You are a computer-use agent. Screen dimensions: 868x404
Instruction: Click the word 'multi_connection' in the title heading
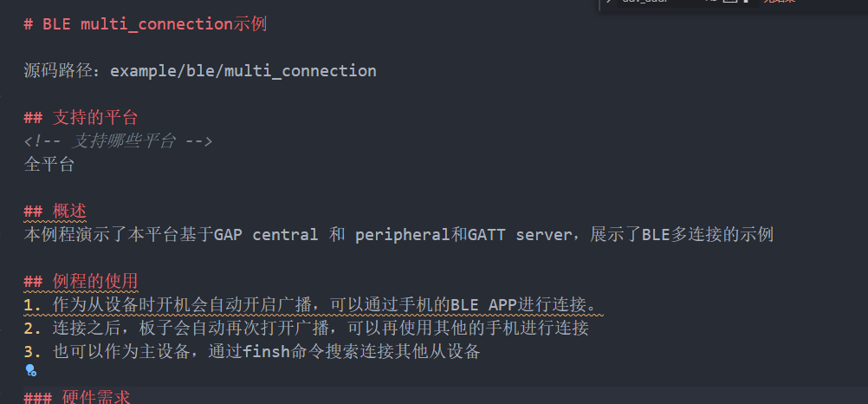pyautogui.click(x=157, y=24)
